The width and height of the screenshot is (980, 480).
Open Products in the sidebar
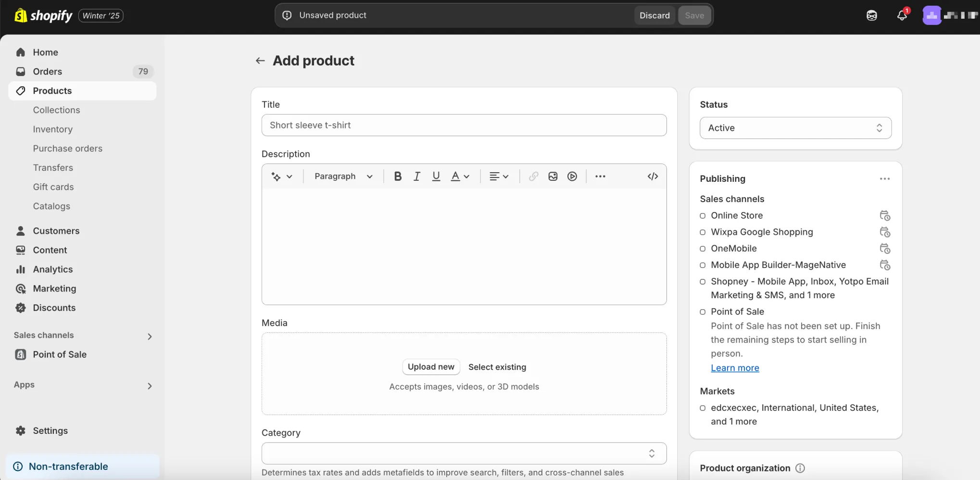tap(82, 91)
